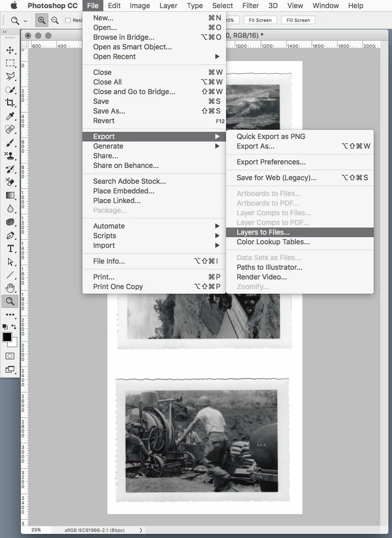The image size is (392, 538).
Task: Swap foreground and background colors
Action: (x=14, y=327)
